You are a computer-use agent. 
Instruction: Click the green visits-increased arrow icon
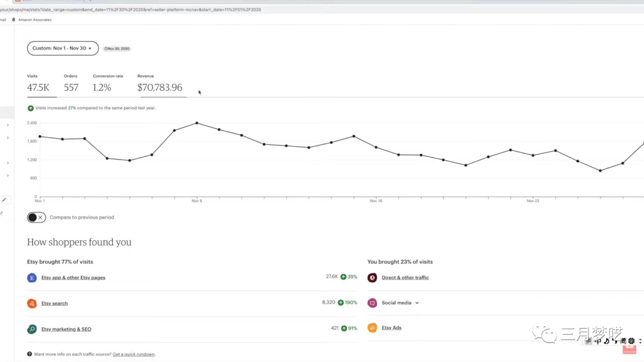tap(30, 109)
